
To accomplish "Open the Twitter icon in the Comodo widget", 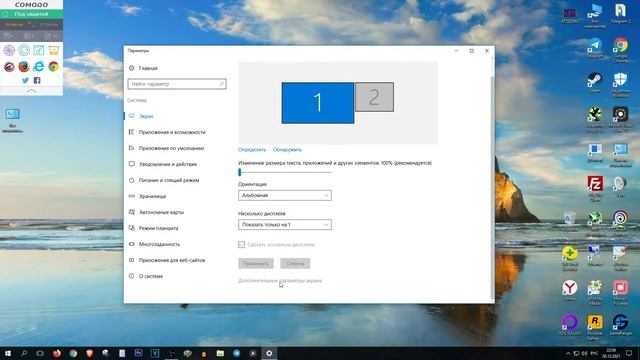I will tap(25, 80).
